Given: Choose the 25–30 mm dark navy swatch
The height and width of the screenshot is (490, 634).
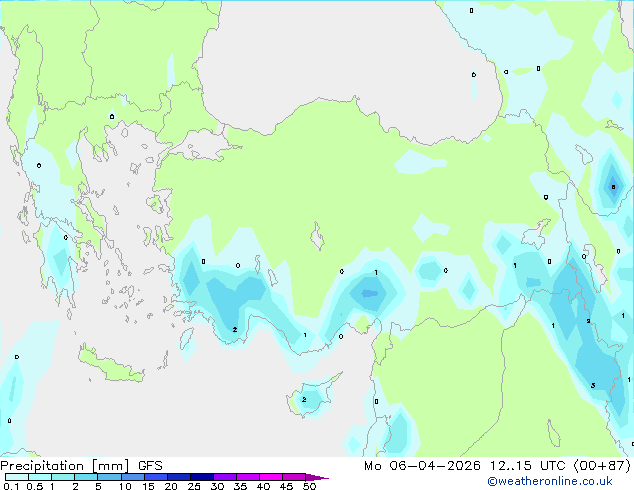Looking at the screenshot, I should (x=202, y=477).
